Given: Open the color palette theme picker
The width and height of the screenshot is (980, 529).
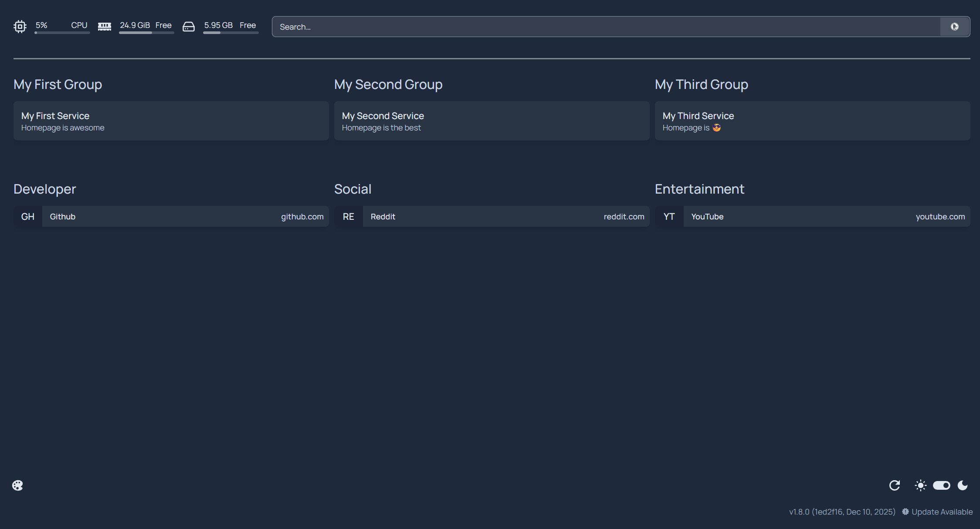Looking at the screenshot, I should pyautogui.click(x=17, y=485).
